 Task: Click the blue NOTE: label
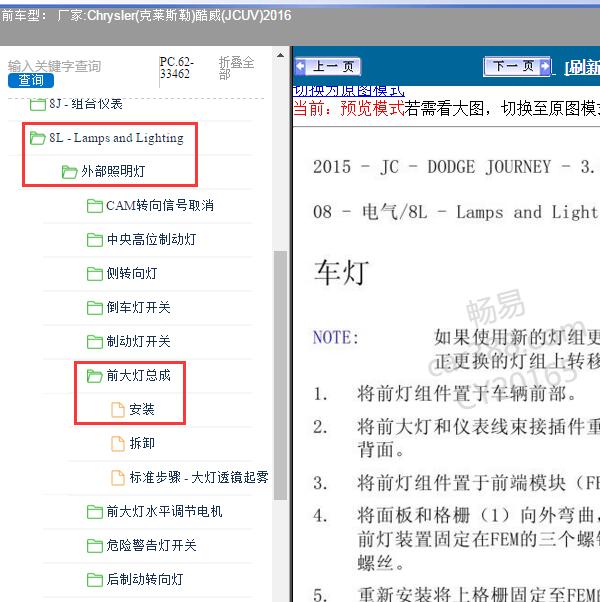[336, 337]
